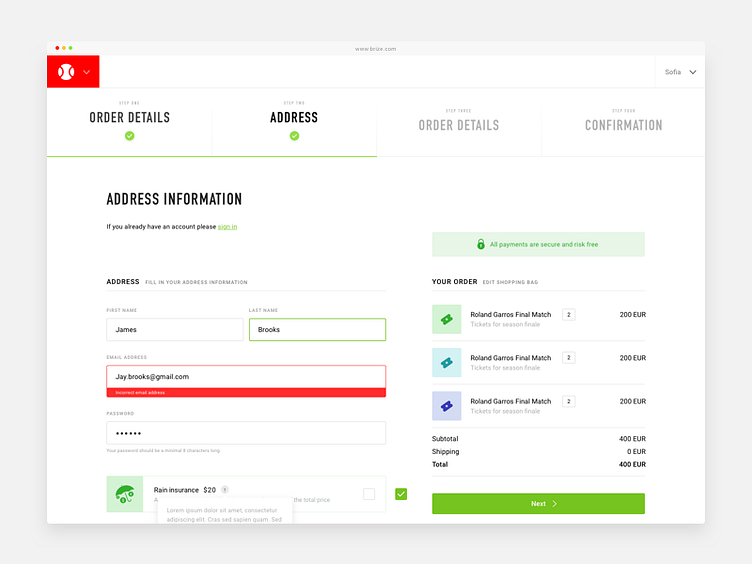Click into the password field
752x564 pixels.
click(246, 433)
